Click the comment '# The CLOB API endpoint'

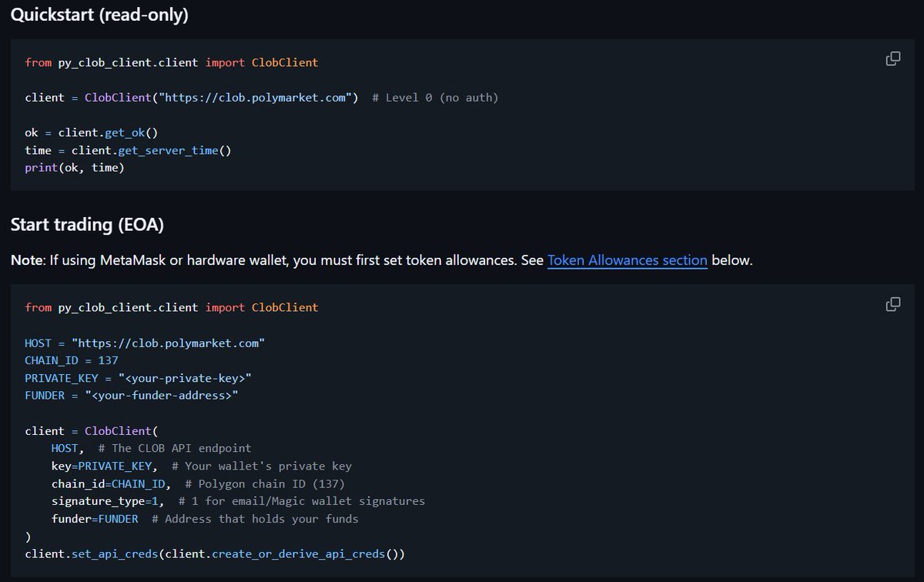[174, 448]
